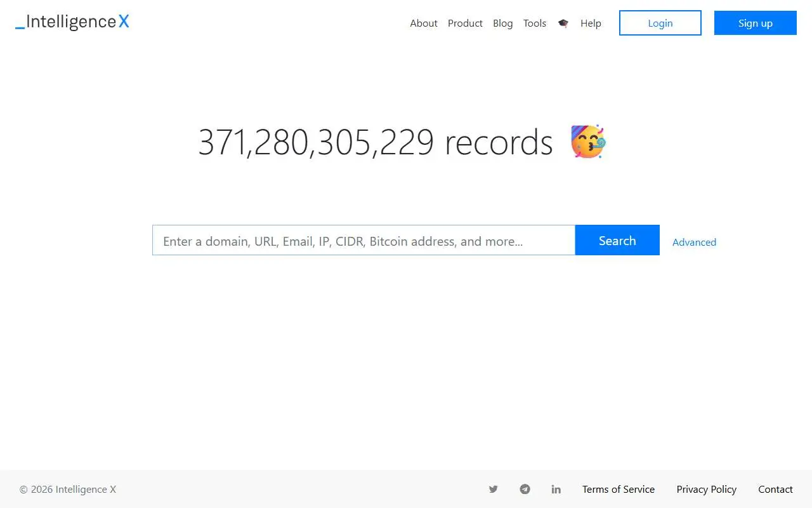The width and height of the screenshot is (812, 508).
Task: Open Terms of Service link
Action: pos(619,489)
